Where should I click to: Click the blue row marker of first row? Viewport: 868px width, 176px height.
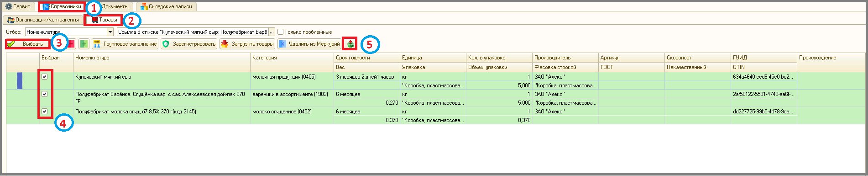20,80
